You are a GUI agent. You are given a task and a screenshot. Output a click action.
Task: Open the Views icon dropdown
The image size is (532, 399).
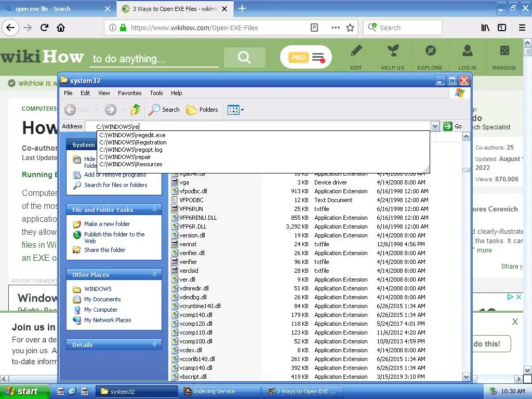coord(235,110)
